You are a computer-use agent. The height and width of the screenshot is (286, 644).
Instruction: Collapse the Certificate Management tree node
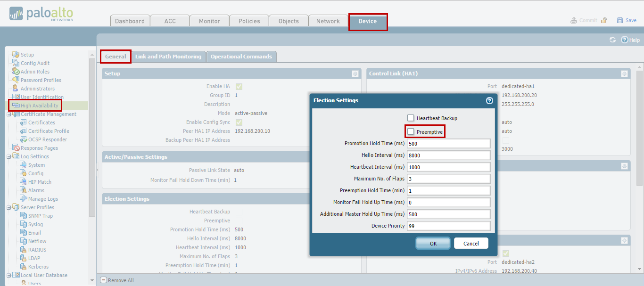point(9,114)
